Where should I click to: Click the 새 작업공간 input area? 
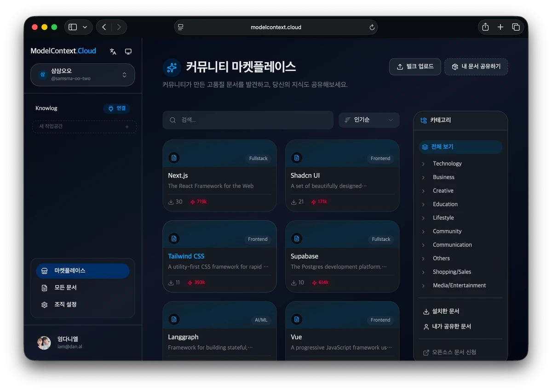[84, 127]
